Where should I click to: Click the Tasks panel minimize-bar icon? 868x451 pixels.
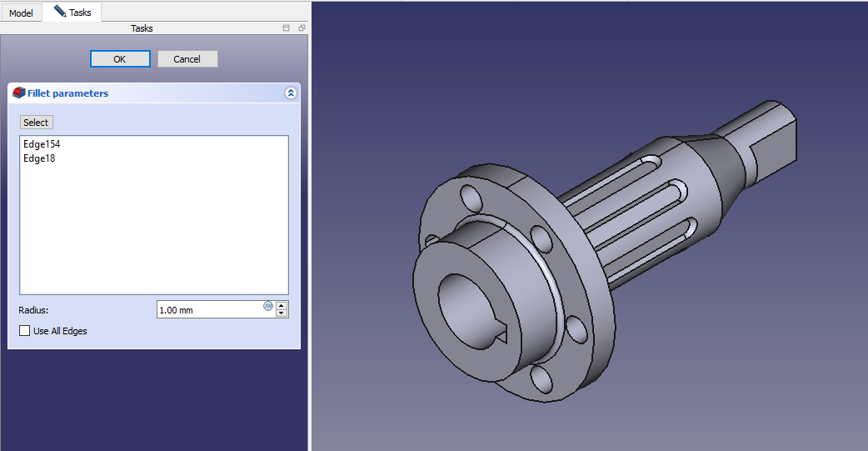pos(287,28)
